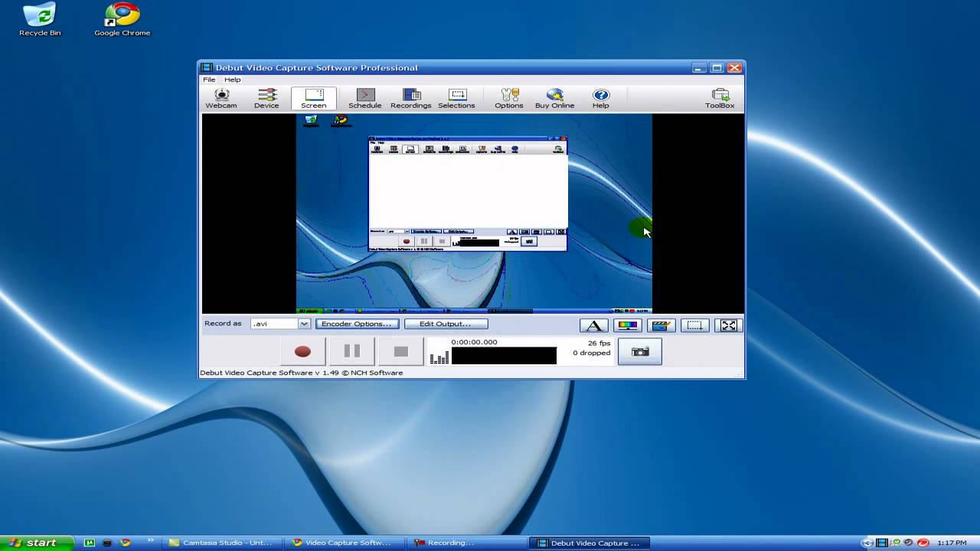Click the selection rectangle icon
The height and width of the screenshot is (551, 980).
694,325
